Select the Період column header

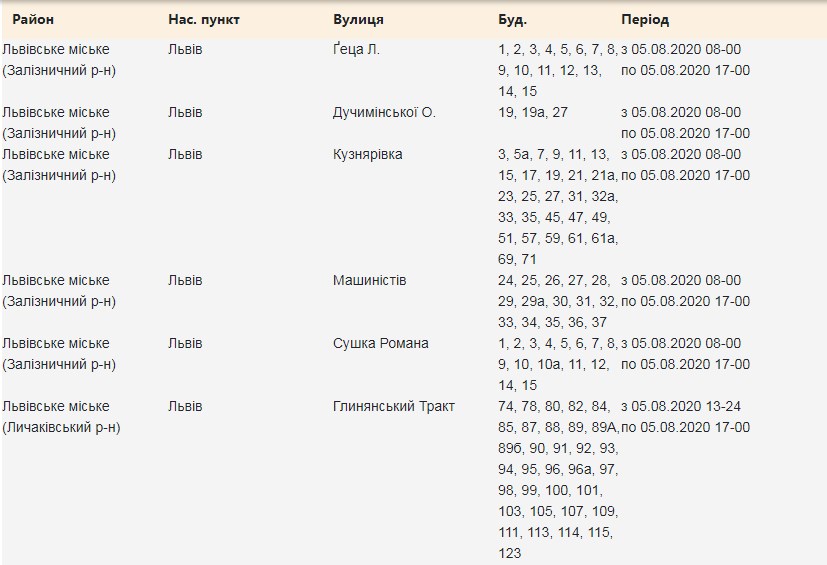click(x=645, y=20)
